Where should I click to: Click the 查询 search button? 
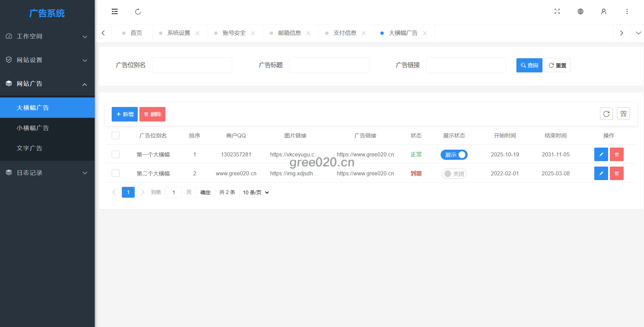[x=529, y=65]
